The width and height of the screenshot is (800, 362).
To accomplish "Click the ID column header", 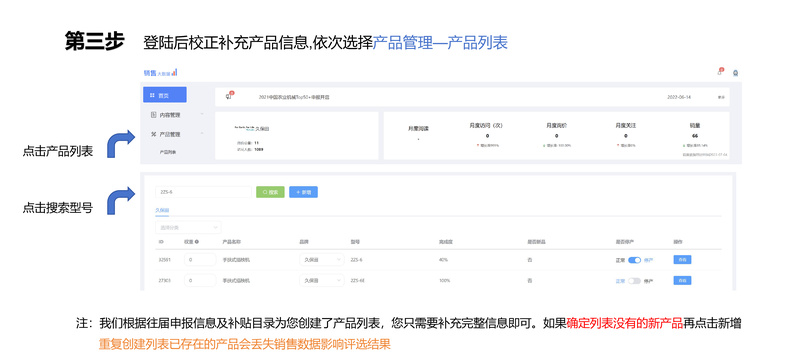I will click(161, 242).
